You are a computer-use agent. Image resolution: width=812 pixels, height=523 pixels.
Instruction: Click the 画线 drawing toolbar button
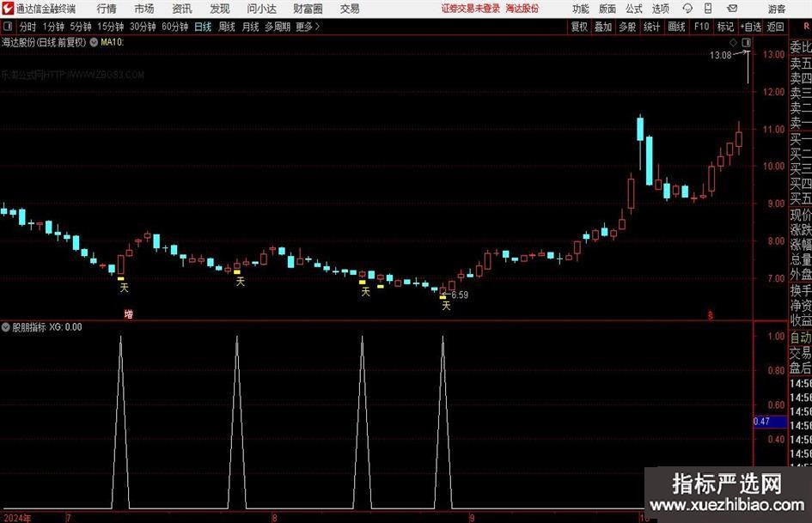(x=676, y=27)
